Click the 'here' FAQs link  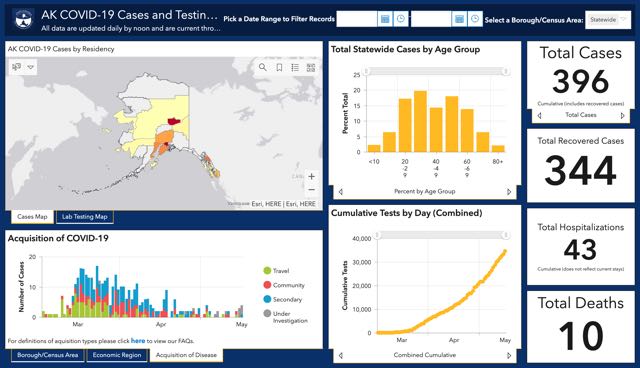[138, 341]
